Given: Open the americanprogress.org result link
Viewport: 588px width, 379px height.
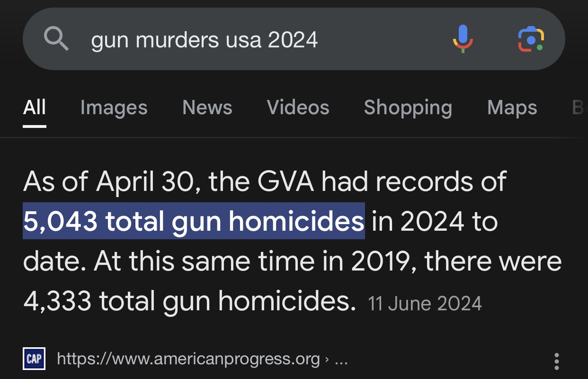Looking at the screenshot, I should (x=188, y=359).
